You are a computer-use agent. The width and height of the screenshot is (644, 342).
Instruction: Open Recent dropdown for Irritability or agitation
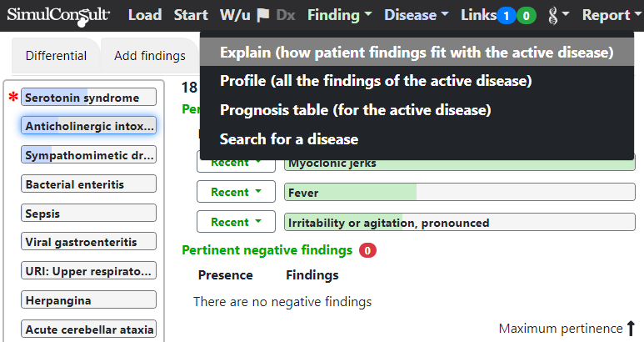[x=236, y=222]
